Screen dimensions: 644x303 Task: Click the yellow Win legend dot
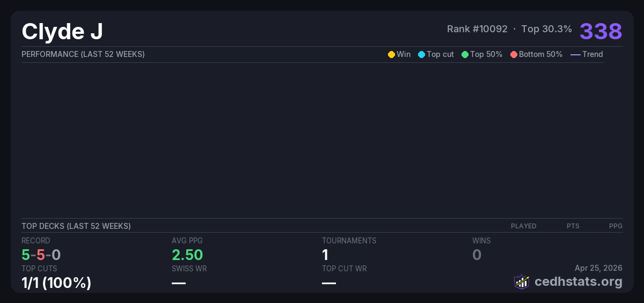click(x=391, y=54)
